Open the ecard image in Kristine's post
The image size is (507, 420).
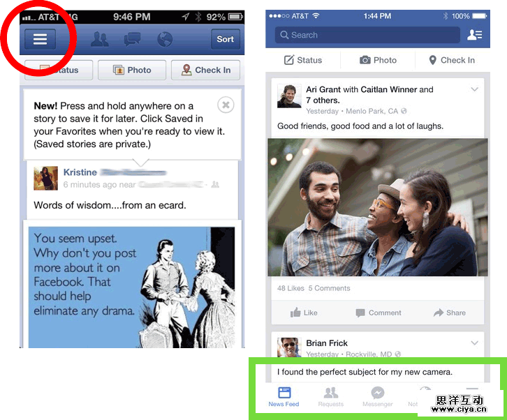click(x=131, y=287)
